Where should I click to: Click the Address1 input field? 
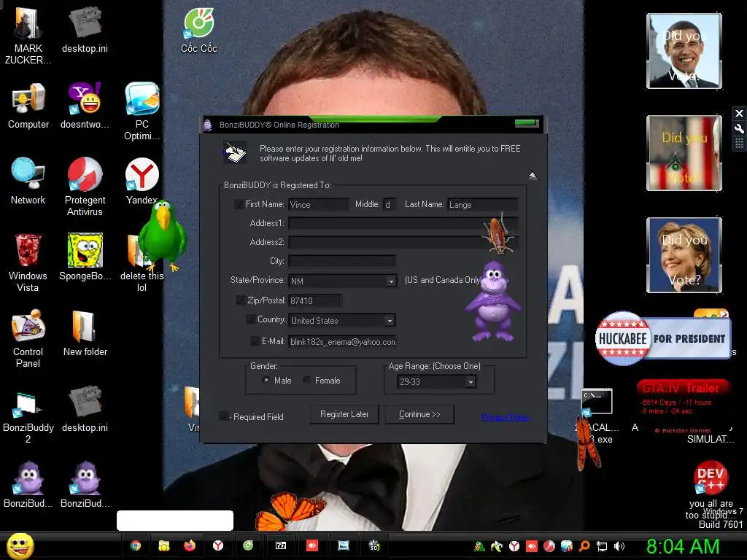click(x=403, y=223)
